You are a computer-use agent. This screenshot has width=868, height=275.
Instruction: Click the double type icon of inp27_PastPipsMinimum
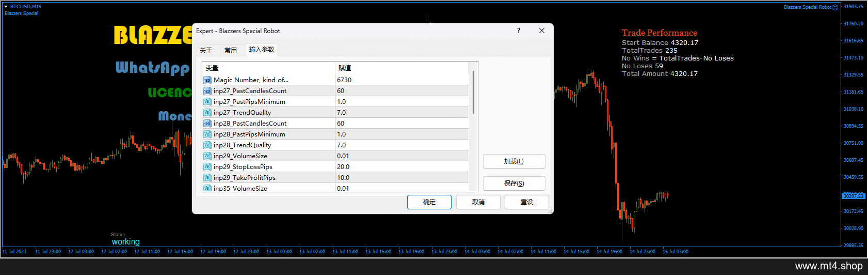(207, 102)
